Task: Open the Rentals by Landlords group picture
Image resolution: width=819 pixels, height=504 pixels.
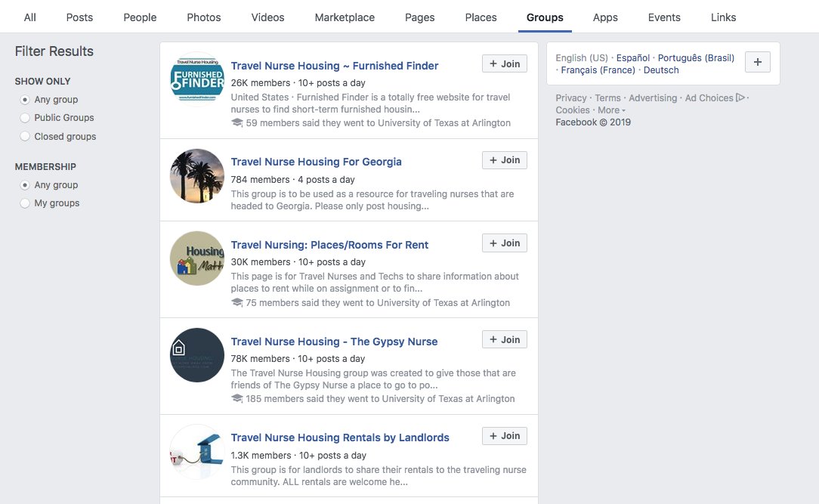Action: coord(197,452)
